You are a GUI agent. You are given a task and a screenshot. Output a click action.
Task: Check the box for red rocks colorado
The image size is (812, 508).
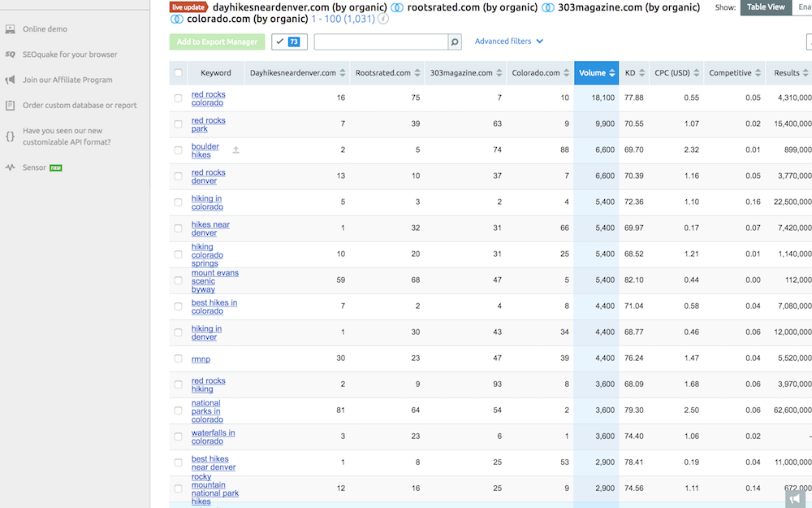coord(178,98)
